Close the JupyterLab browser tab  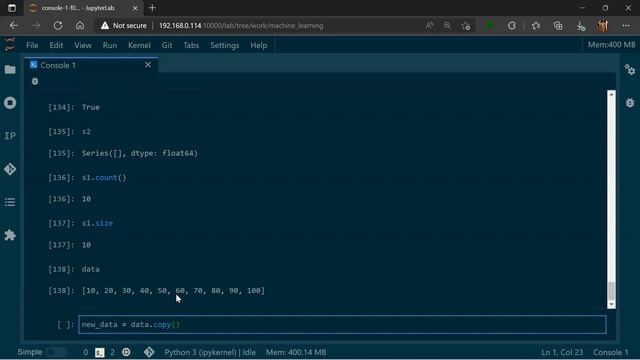135,8
